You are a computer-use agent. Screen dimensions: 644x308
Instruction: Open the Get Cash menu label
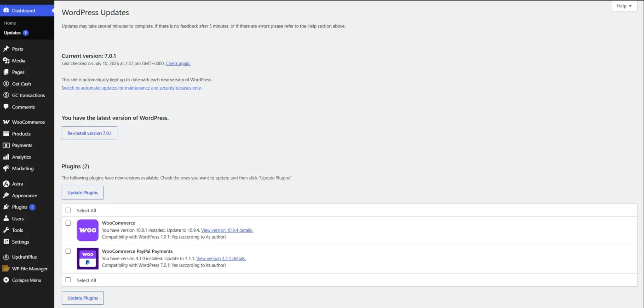pyautogui.click(x=22, y=84)
